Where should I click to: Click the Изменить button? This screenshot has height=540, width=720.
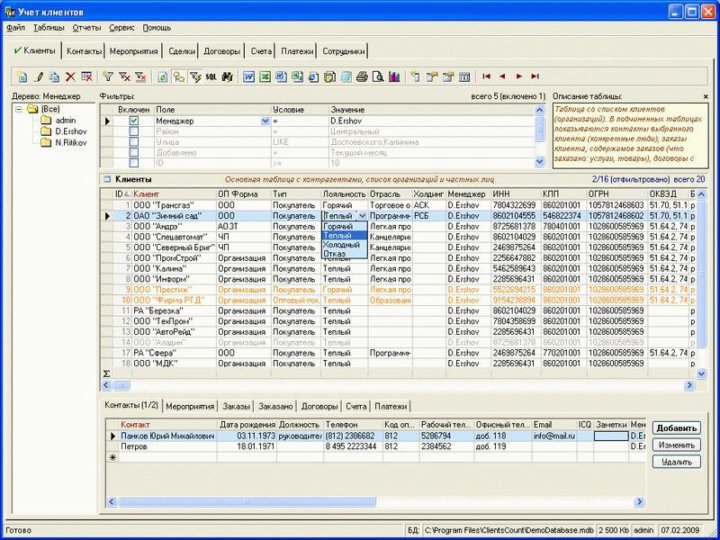pyautogui.click(x=676, y=445)
